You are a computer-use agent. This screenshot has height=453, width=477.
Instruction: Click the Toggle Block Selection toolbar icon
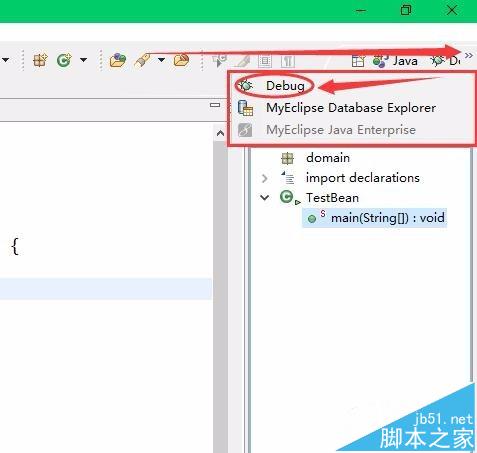[265, 61]
